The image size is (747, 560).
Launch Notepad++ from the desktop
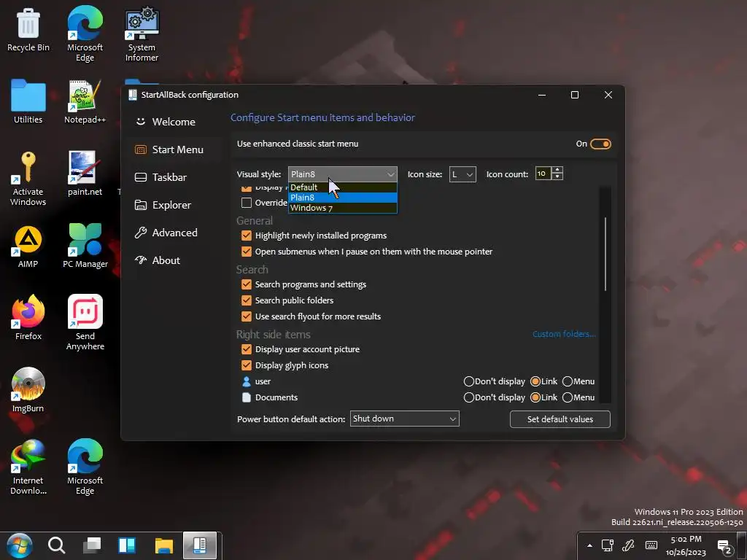pos(85,101)
